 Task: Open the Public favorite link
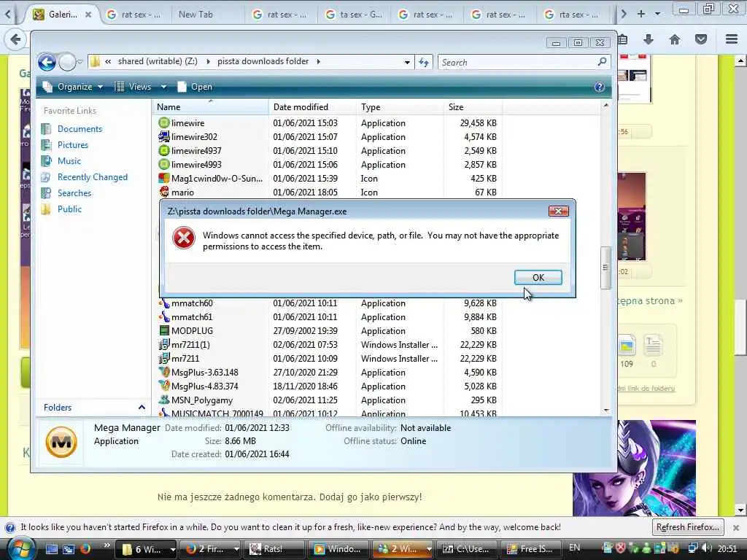pyautogui.click(x=69, y=209)
